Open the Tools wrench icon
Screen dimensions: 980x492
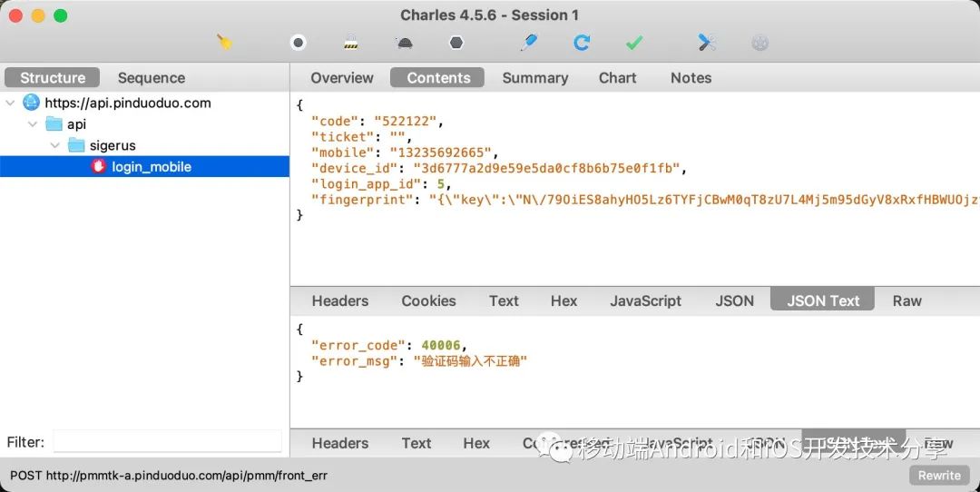707,43
